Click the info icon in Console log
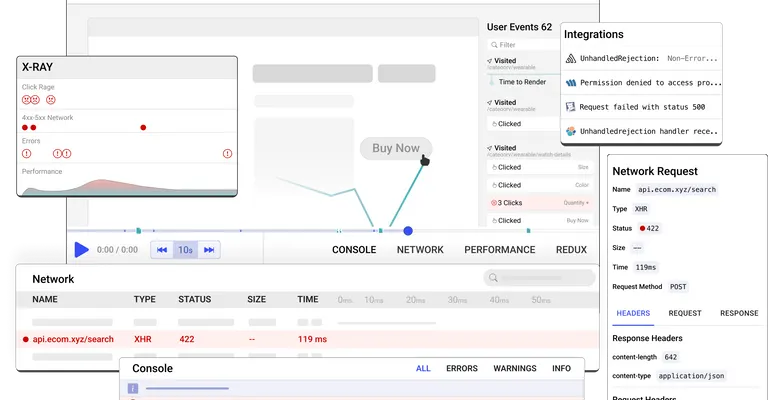The image size is (768, 400). click(x=132, y=389)
